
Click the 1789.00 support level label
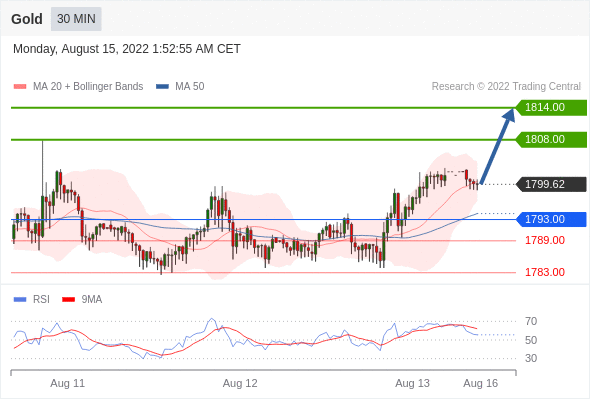545,240
